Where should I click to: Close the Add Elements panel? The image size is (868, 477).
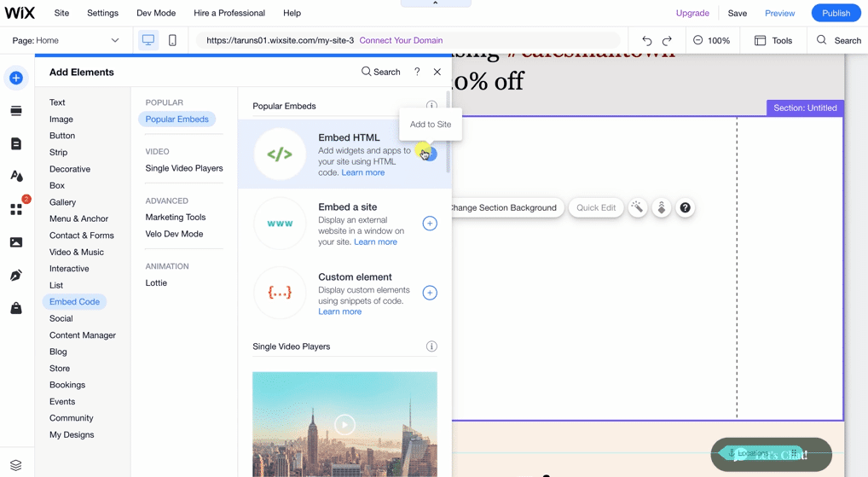point(437,72)
